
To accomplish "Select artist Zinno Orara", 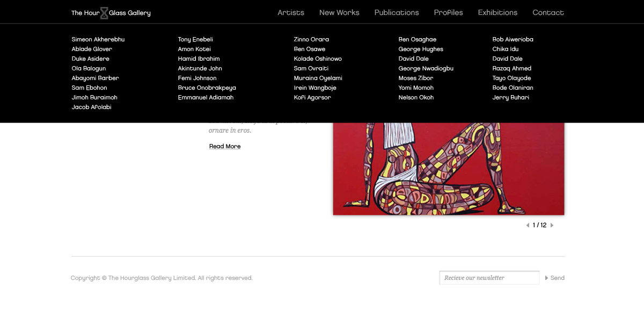I will 311,39.
